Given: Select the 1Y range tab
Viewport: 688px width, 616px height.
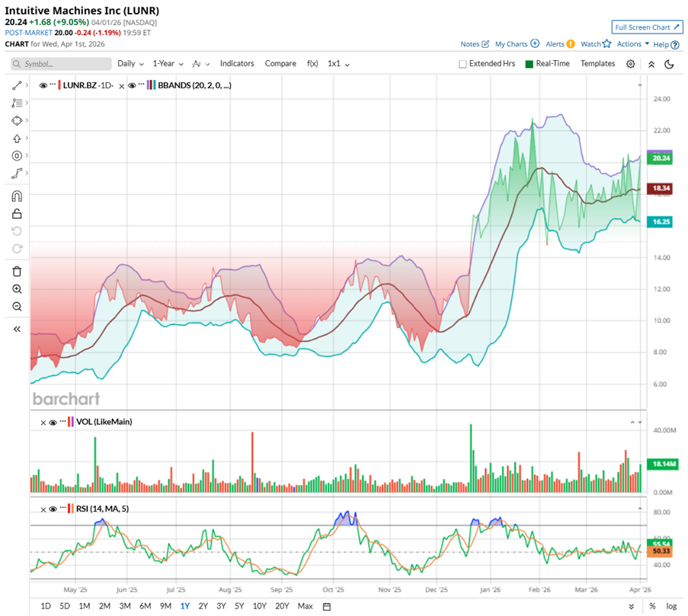Looking at the screenshot, I should tap(184, 606).
